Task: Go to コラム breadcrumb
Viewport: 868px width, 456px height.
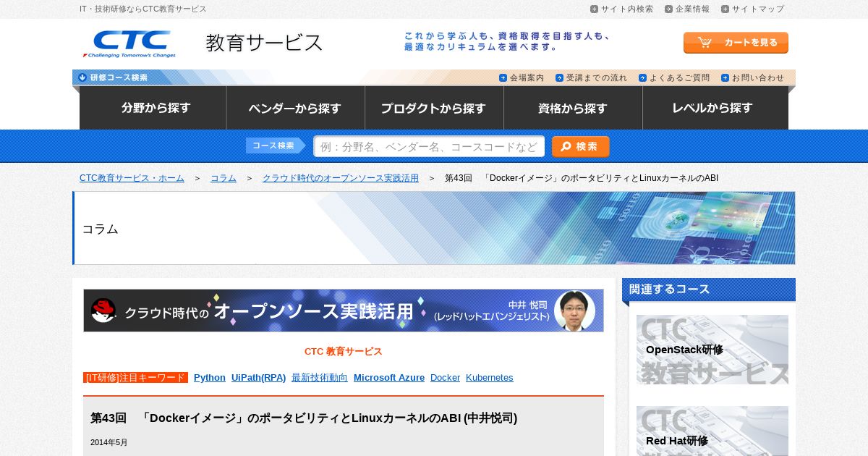Action: coord(224,178)
